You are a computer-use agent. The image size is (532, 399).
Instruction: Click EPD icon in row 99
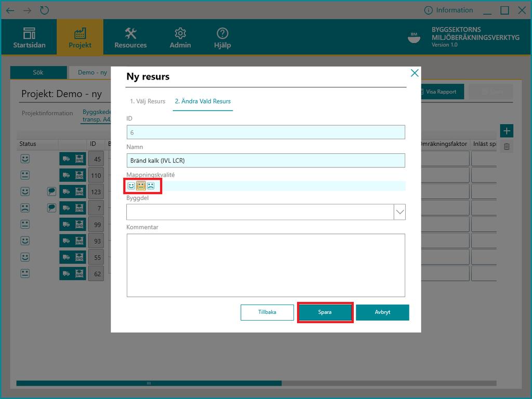79,224
